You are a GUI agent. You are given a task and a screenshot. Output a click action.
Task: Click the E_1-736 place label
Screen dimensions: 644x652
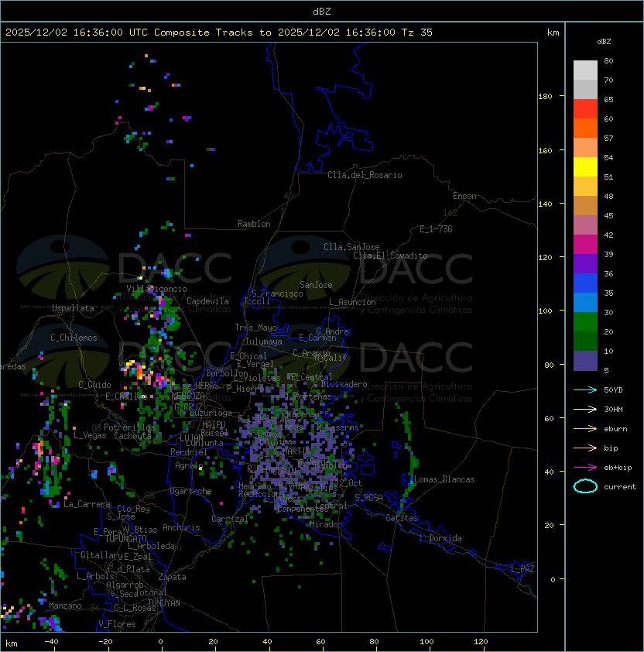(x=436, y=229)
